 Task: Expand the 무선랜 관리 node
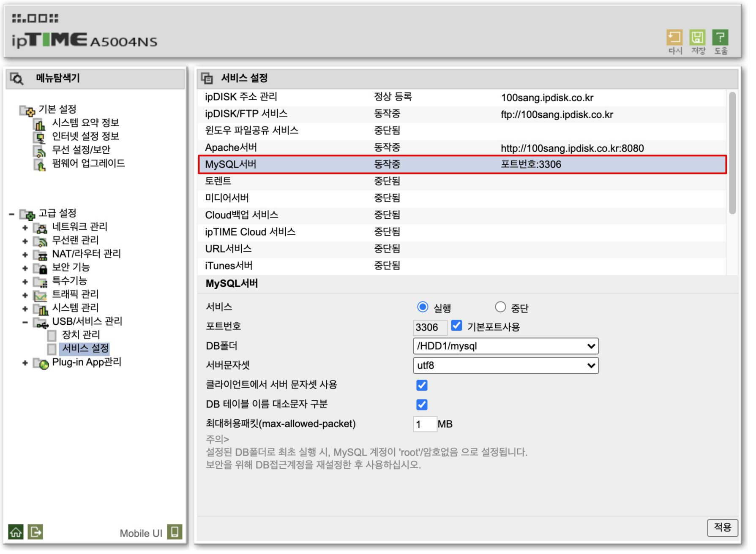[x=25, y=242]
